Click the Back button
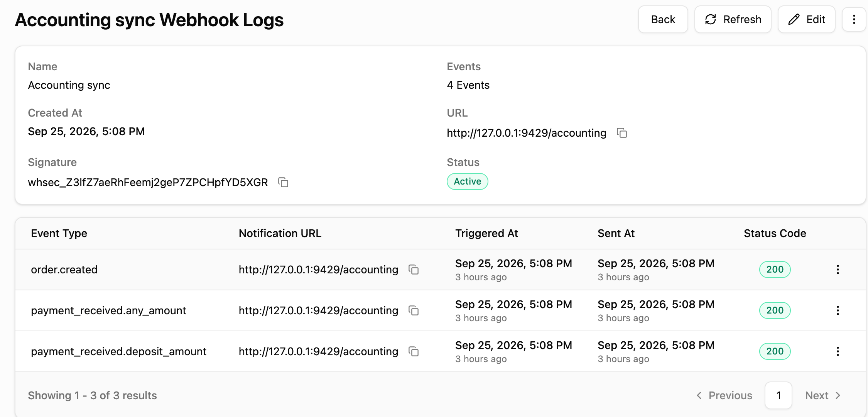This screenshot has width=868, height=417. pos(663,19)
